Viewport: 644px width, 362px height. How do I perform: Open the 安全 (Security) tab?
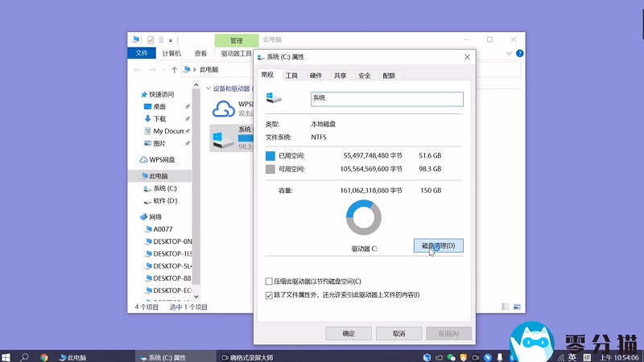click(x=365, y=76)
